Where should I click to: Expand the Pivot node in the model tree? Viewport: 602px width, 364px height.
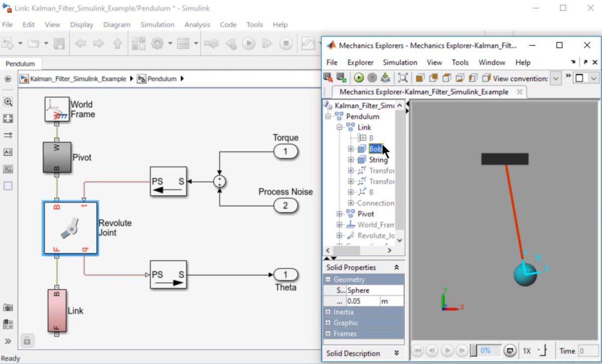coord(340,214)
